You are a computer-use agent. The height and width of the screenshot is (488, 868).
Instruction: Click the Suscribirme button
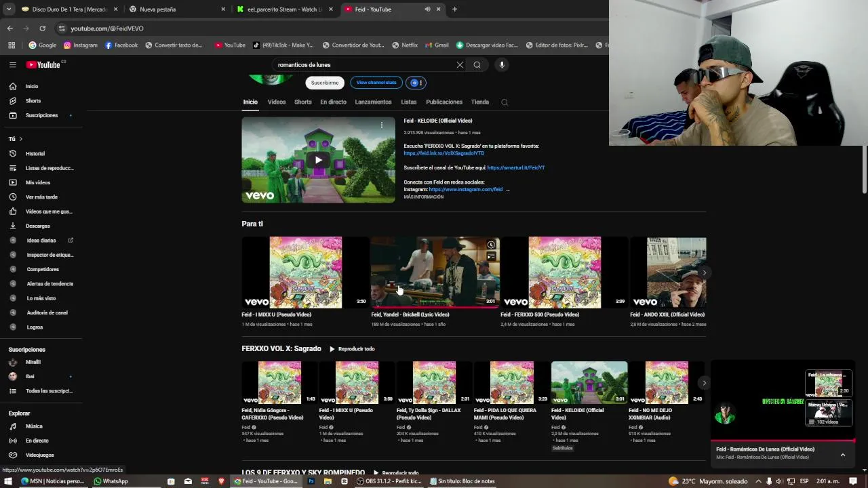[x=325, y=83]
